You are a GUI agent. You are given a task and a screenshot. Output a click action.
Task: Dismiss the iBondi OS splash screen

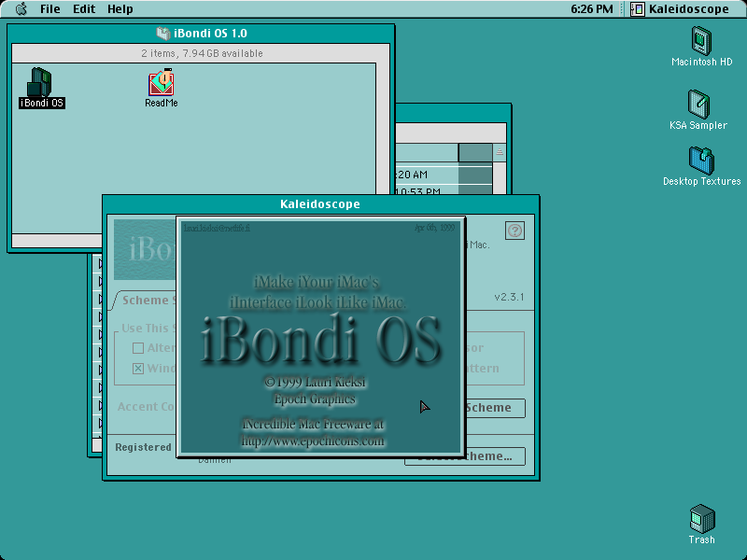320,337
